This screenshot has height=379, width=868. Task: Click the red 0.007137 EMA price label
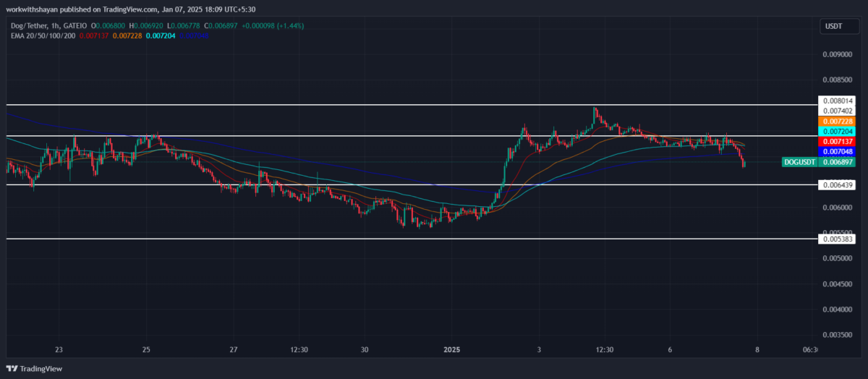837,142
